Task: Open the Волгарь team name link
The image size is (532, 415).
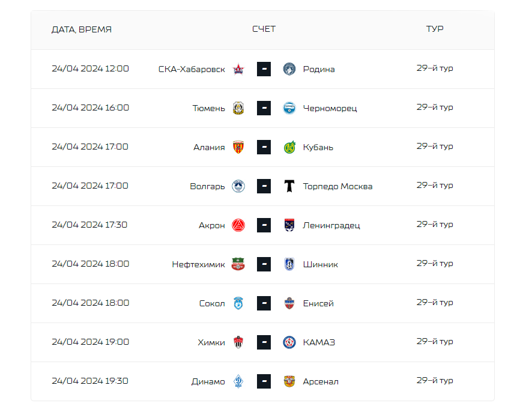Action: coord(207,186)
